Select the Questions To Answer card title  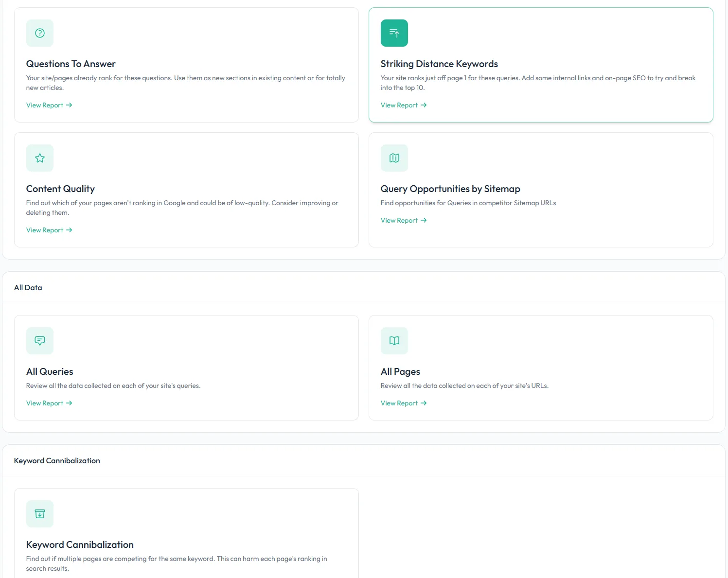pos(71,64)
